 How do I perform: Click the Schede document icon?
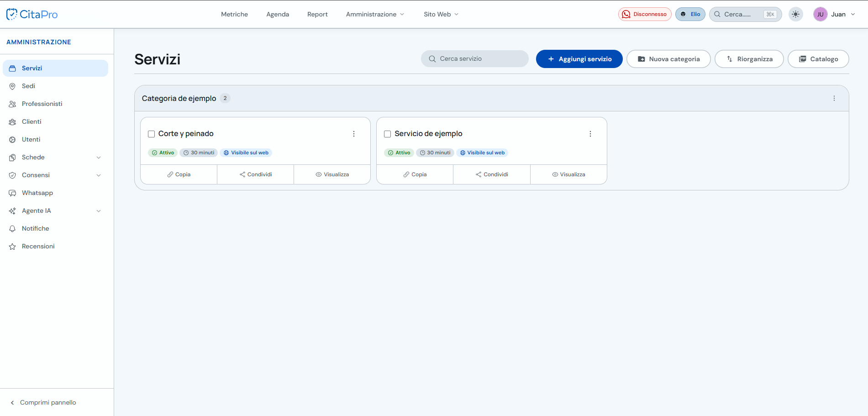tap(12, 158)
